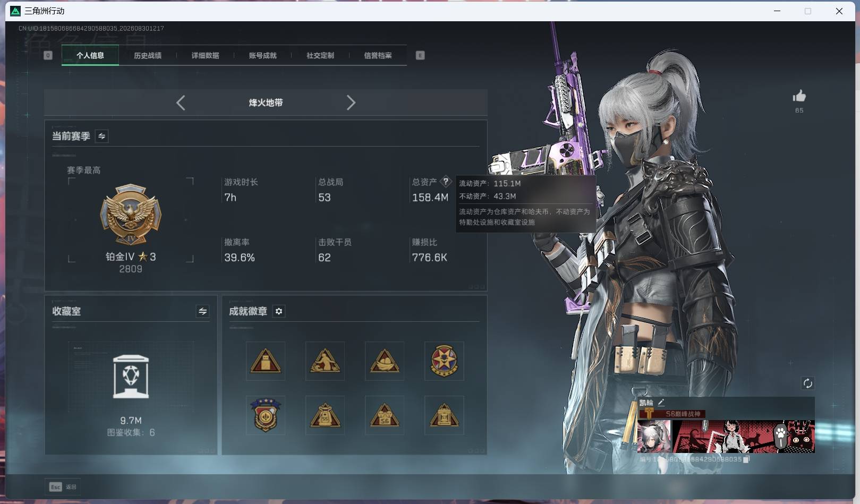Go to the 账号成就 tab
Image resolution: width=860 pixels, height=504 pixels.
coord(262,55)
